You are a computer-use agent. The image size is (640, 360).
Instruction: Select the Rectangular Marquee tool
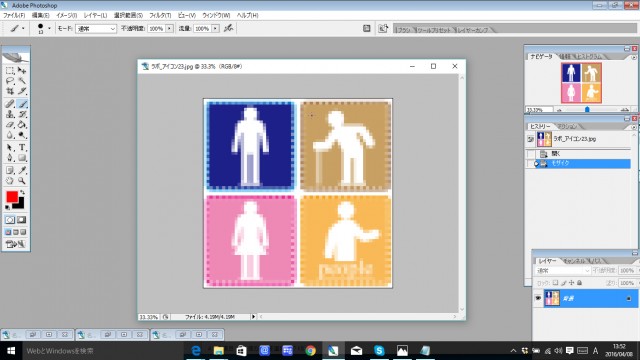click(x=10, y=71)
